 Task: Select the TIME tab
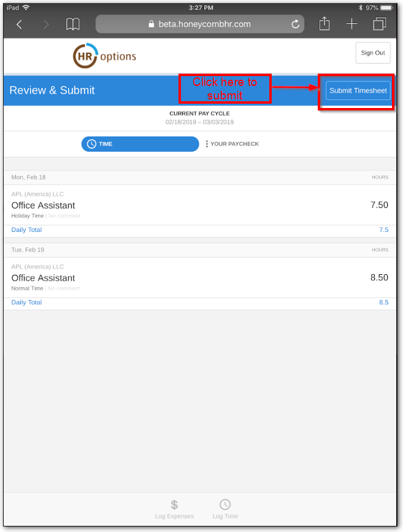pos(140,144)
